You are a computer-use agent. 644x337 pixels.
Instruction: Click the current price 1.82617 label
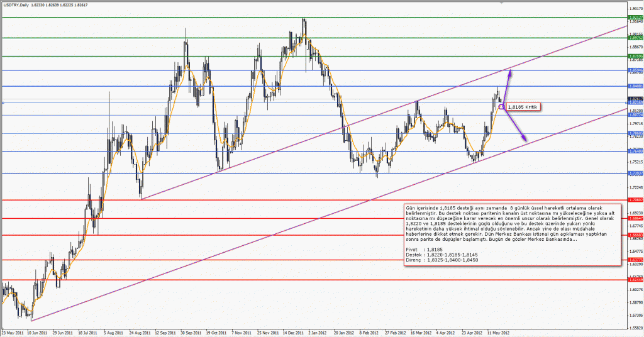tap(635, 99)
